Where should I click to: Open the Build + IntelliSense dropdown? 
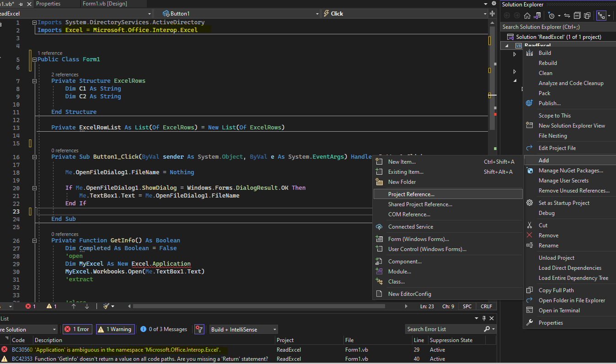pos(243,329)
